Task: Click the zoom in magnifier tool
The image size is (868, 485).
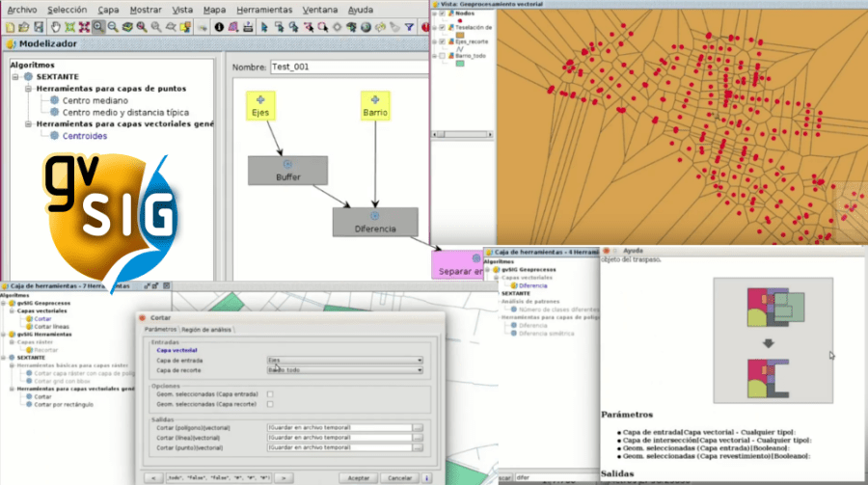Action: (x=98, y=27)
